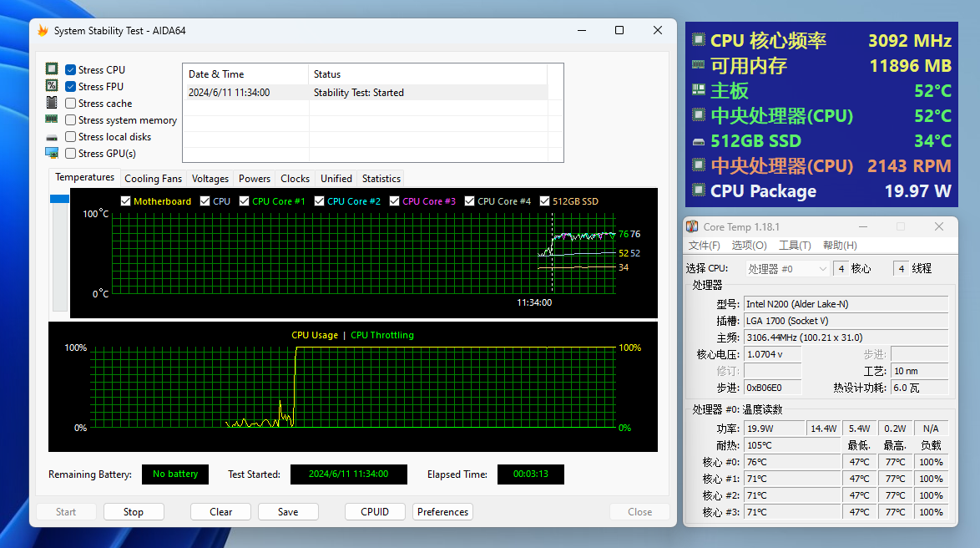
Task: Click the Status column header
Action: 427,74
